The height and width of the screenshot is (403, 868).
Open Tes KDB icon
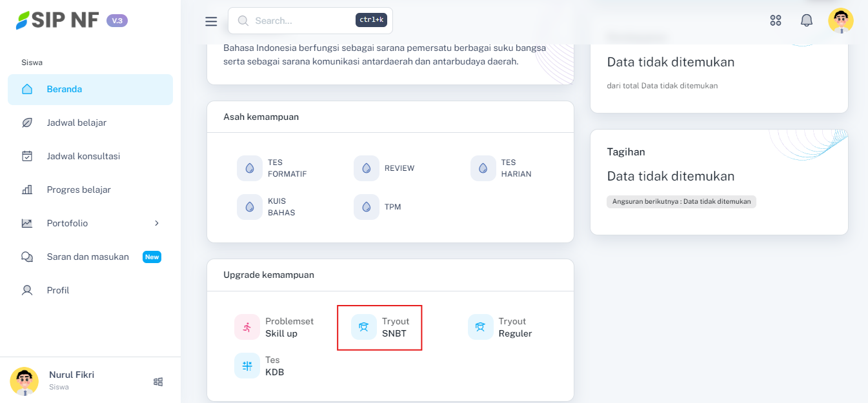point(247,366)
